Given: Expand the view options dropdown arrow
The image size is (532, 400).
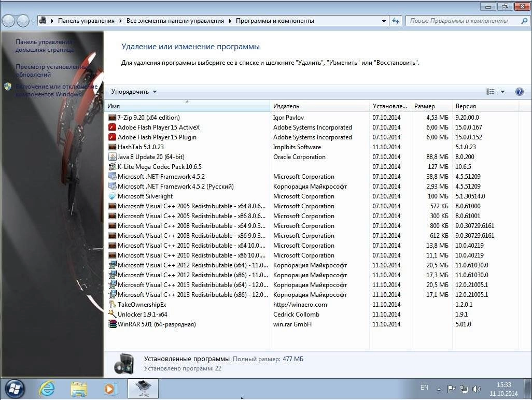Looking at the screenshot, I should click(502, 92).
